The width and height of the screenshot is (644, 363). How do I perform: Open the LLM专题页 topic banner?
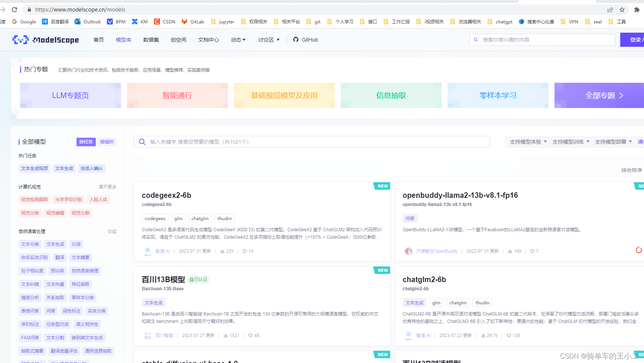pyautogui.click(x=71, y=95)
